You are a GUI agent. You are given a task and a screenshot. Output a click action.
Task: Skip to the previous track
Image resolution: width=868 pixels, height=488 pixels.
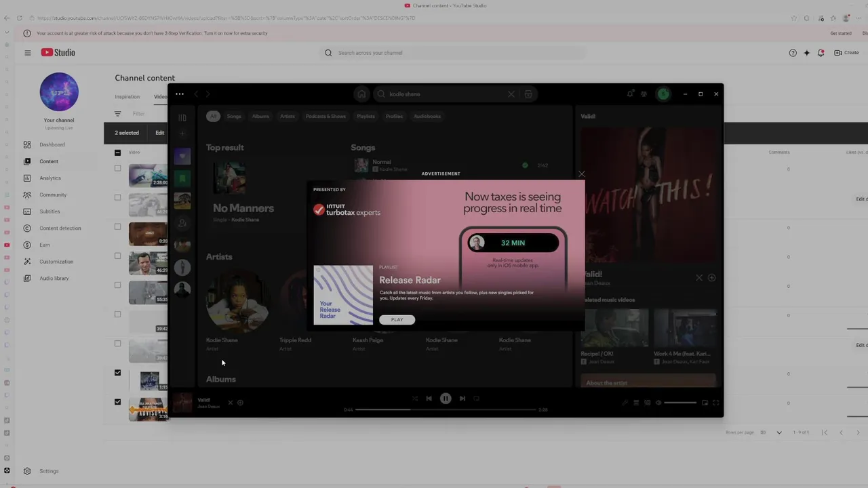[429, 399]
